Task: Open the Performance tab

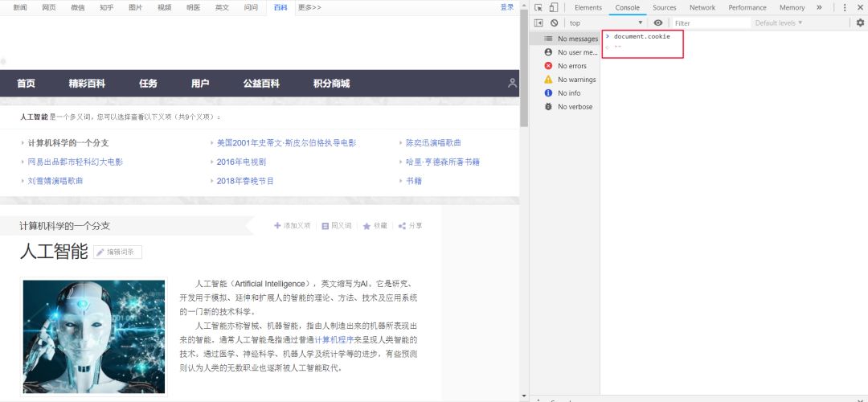Action: 747,8
